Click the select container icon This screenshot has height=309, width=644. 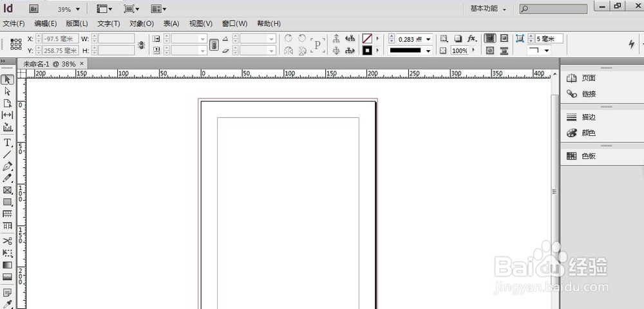[x=336, y=38]
